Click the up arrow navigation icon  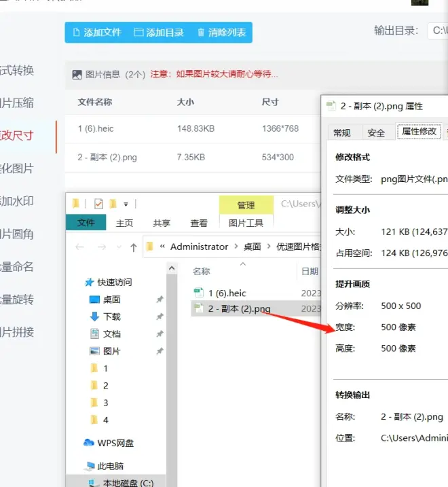(134, 247)
